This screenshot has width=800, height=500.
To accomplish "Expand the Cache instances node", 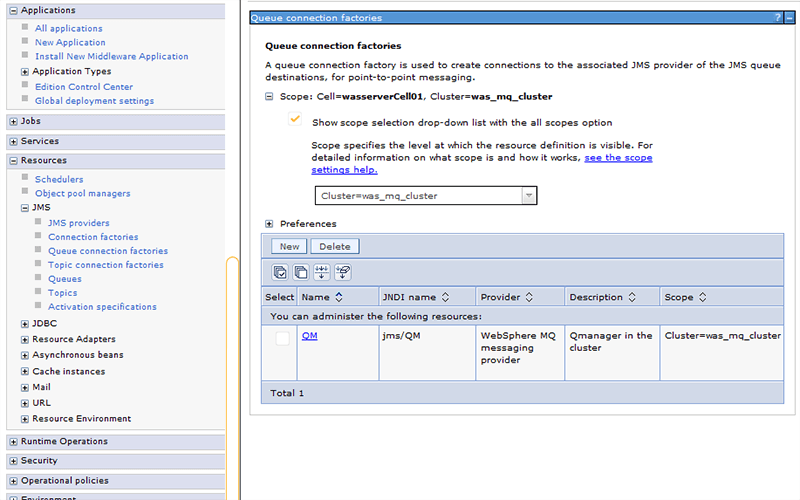I will 24,371.
